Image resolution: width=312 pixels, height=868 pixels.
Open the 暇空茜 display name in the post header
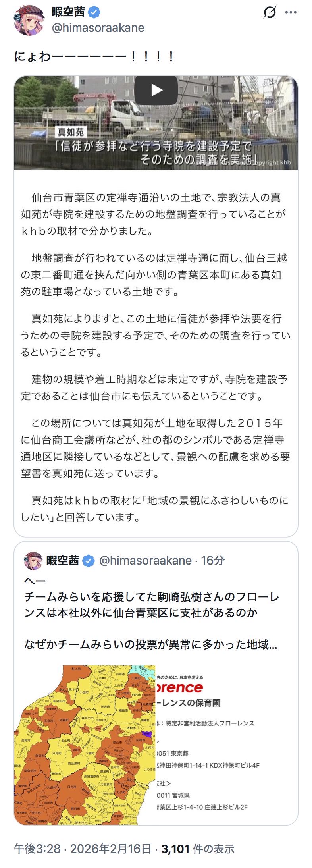(68, 13)
